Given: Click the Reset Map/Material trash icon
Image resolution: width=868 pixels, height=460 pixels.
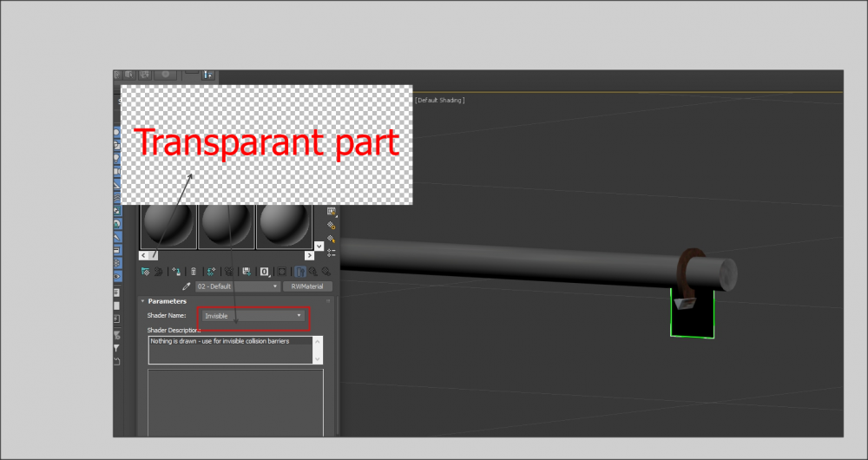Looking at the screenshot, I should (x=194, y=272).
